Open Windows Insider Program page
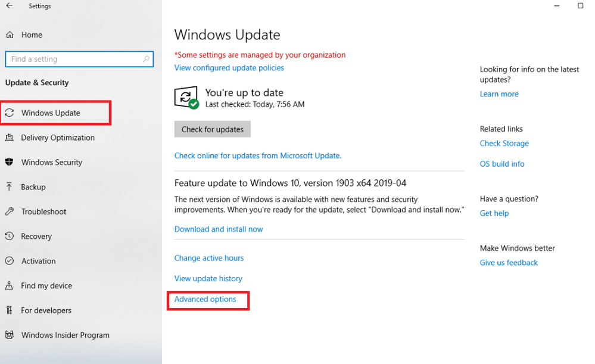Viewport: 595px width, 364px height. click(x=66, y=335)
